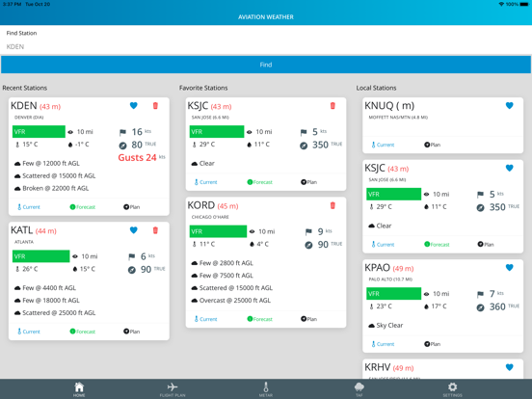Image resolution: width=532 pixels, height=399 pixels.
Task: Toggle the local KSJC favorite heart
Action: (x=509, y=168)
